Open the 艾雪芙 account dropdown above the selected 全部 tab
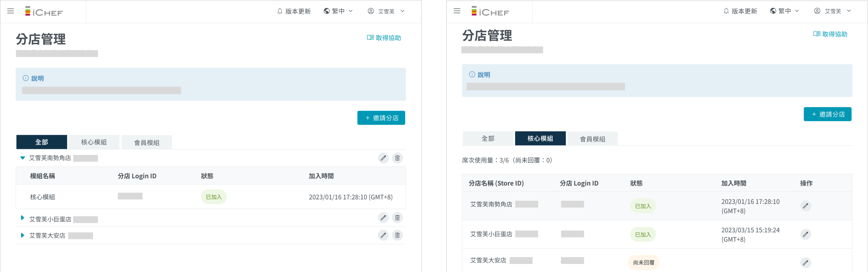This screenshot has height=272, width=868. click(x=386, y=11)
